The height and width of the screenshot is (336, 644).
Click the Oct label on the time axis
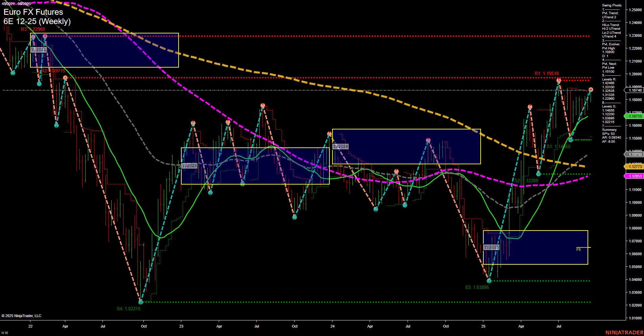point(144,327)
